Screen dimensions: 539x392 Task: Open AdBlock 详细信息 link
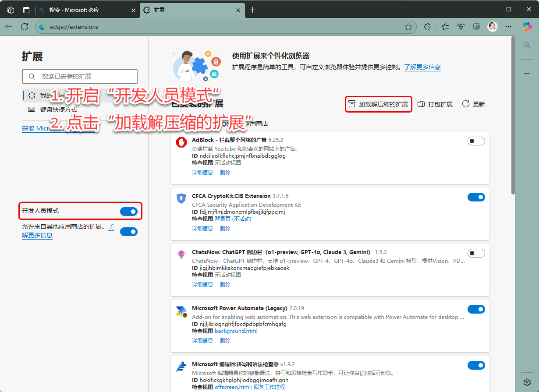202,173
